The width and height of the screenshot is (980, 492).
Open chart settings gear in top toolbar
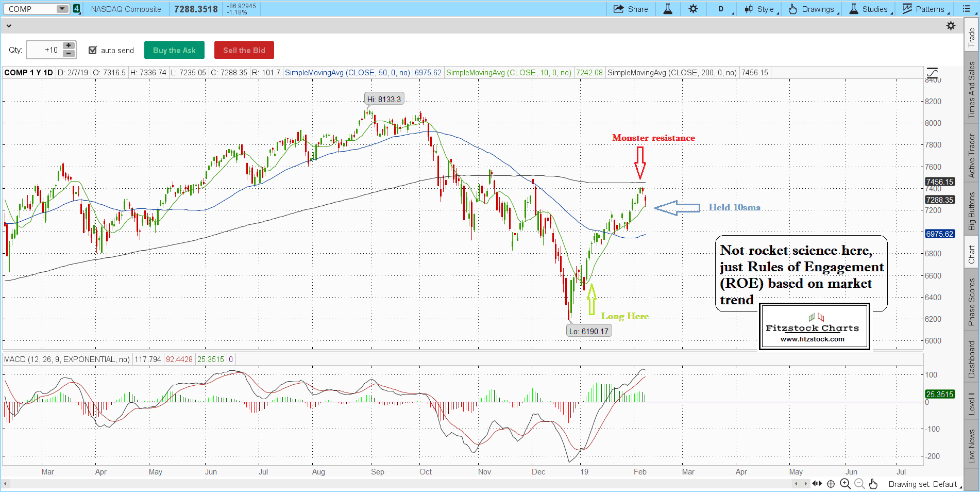[694, 9]
